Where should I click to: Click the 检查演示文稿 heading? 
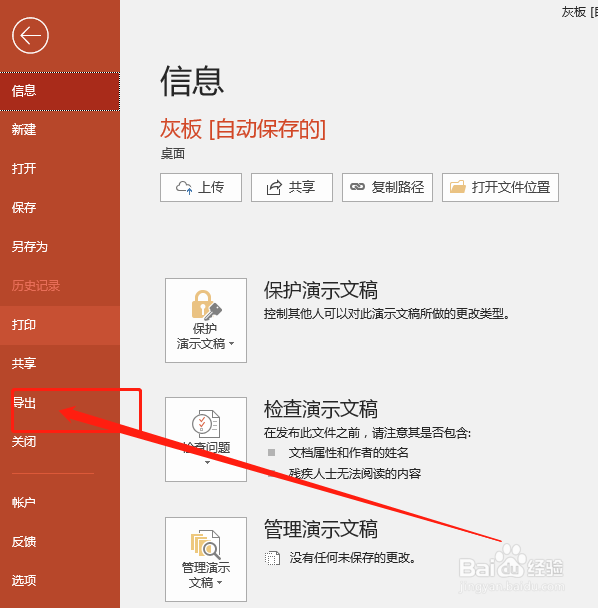[321, 409]
